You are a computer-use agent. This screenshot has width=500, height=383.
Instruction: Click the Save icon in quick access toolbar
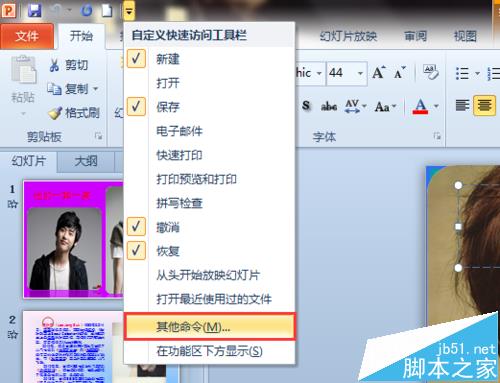coord(34,10)
